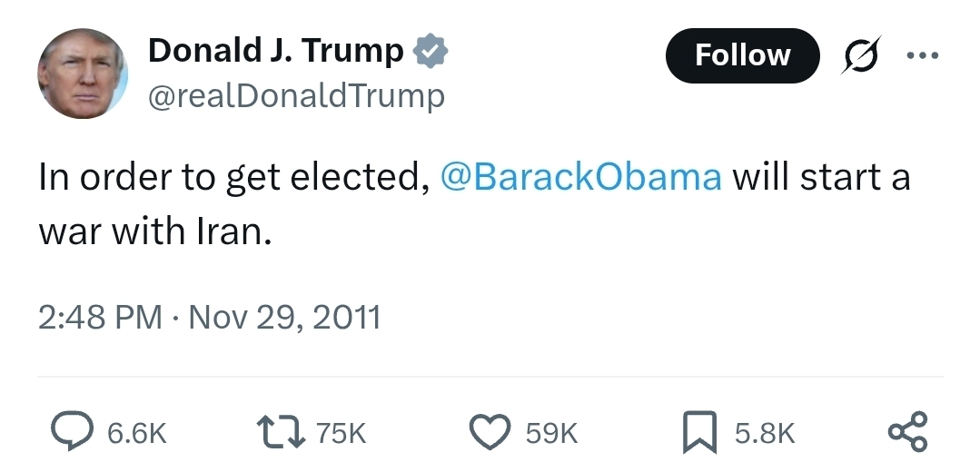Click the 59K likes count
Screen dimensions: 980x472
point(551,434)
